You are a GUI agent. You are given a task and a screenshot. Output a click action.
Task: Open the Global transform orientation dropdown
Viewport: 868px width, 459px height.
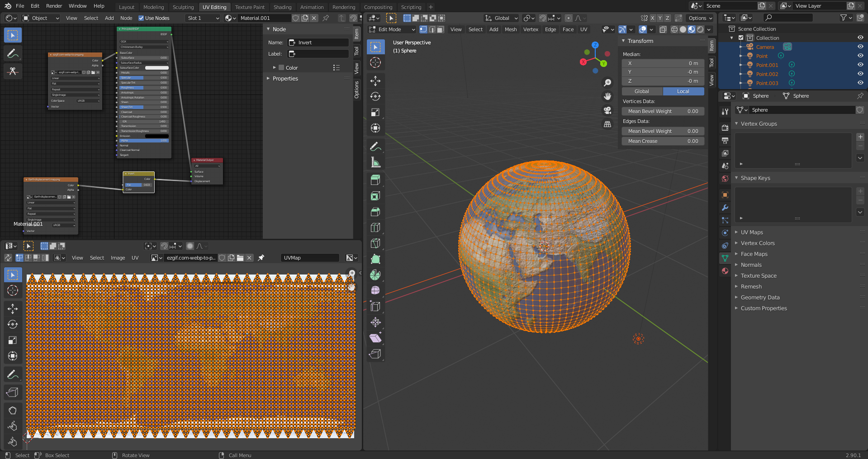[x=501, y=18]
